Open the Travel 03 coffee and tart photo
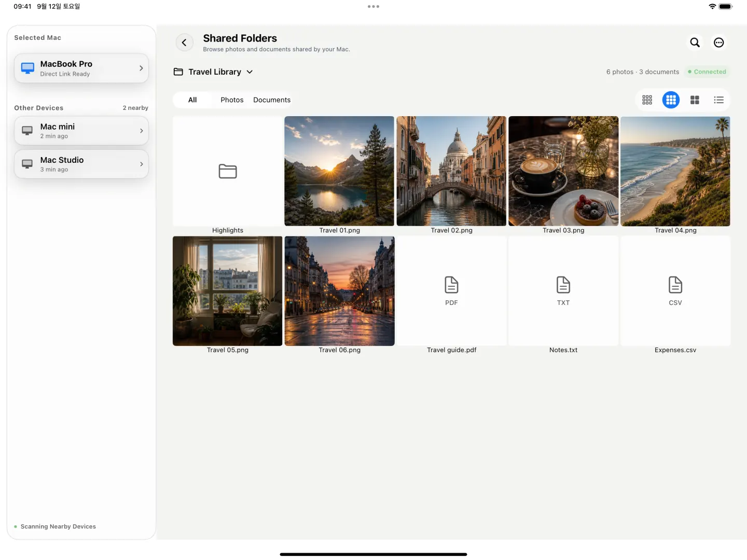 pos(563,171)
